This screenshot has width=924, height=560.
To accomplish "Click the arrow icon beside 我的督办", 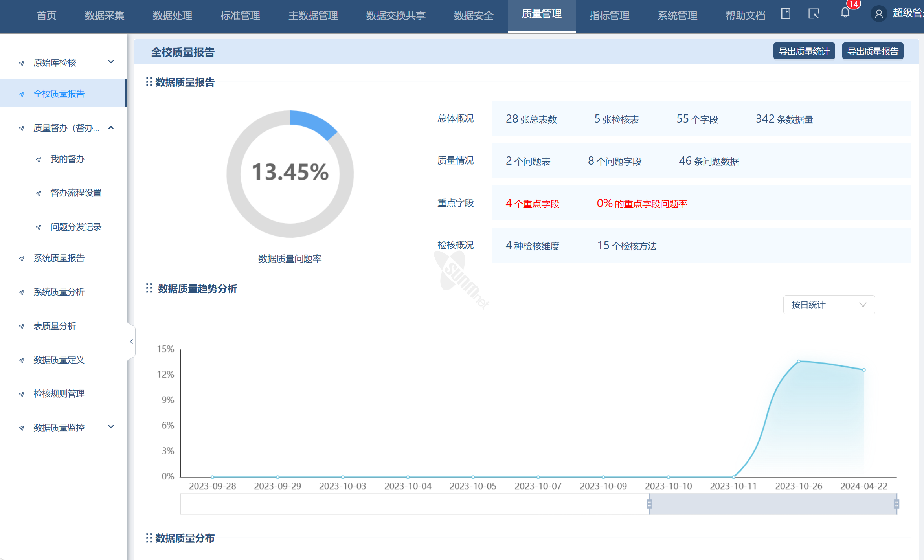I will click(39, 160).
